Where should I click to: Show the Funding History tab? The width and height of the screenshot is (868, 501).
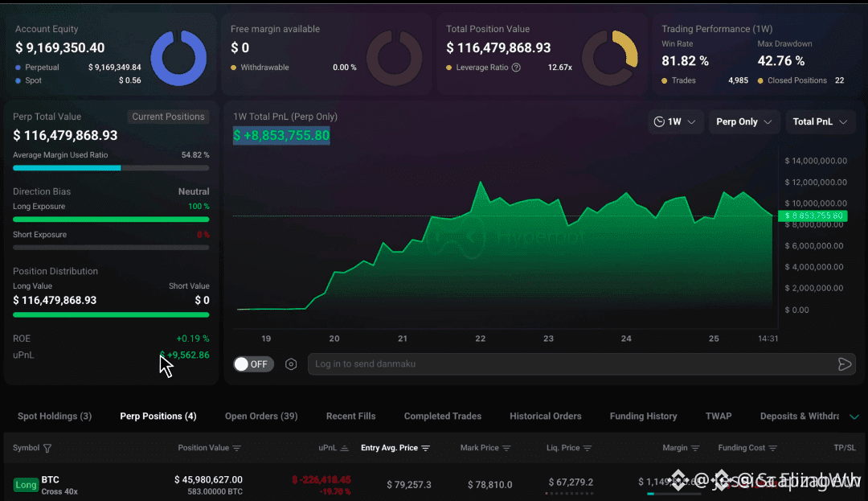click(x=643, y=417)
